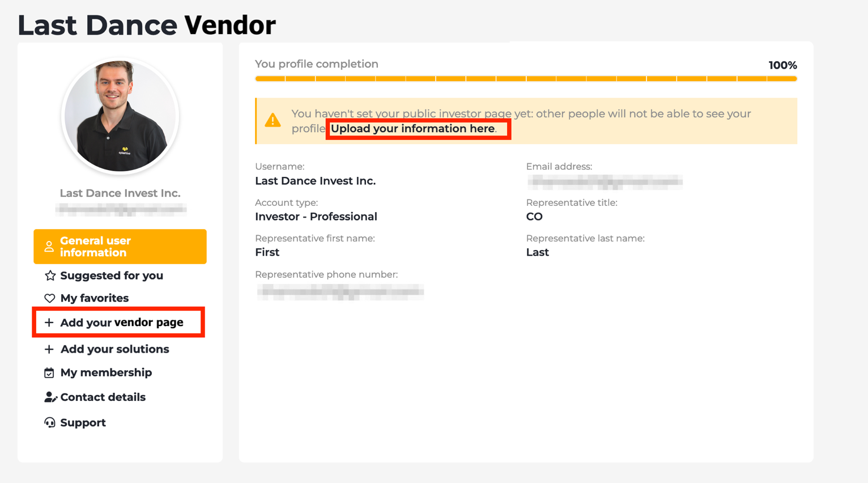Click the heart icon beside My favorites
The image size is (868, 483).
50,298
